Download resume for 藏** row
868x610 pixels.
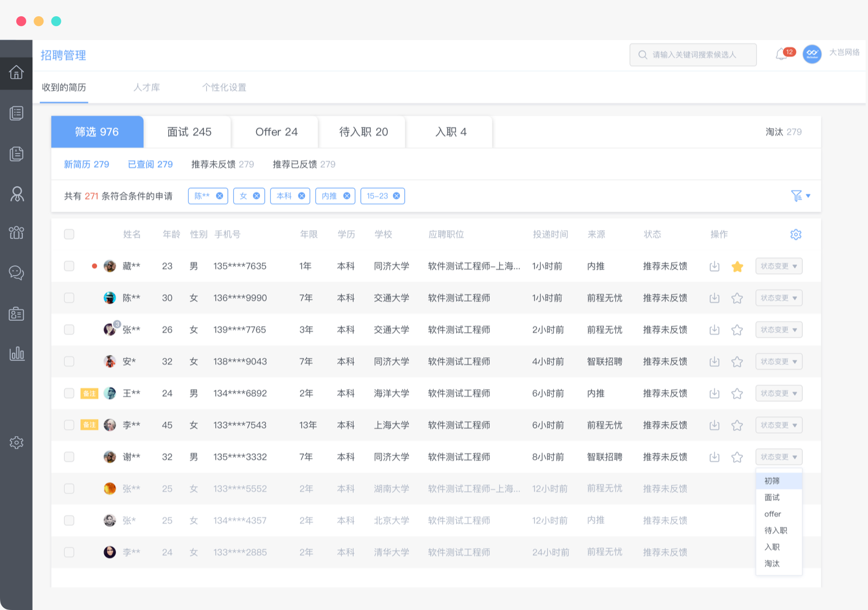tap(714, 266)
